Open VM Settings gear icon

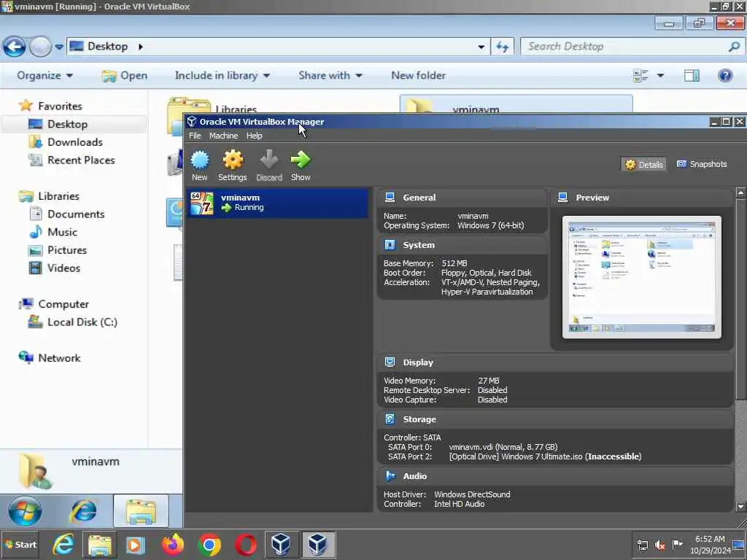[x=233, y=160]
